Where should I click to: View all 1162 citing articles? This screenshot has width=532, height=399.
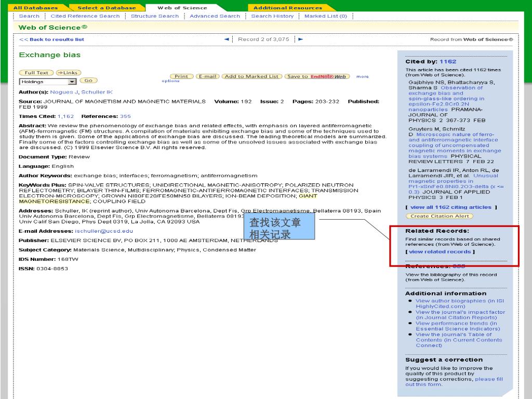coord(450,207)
